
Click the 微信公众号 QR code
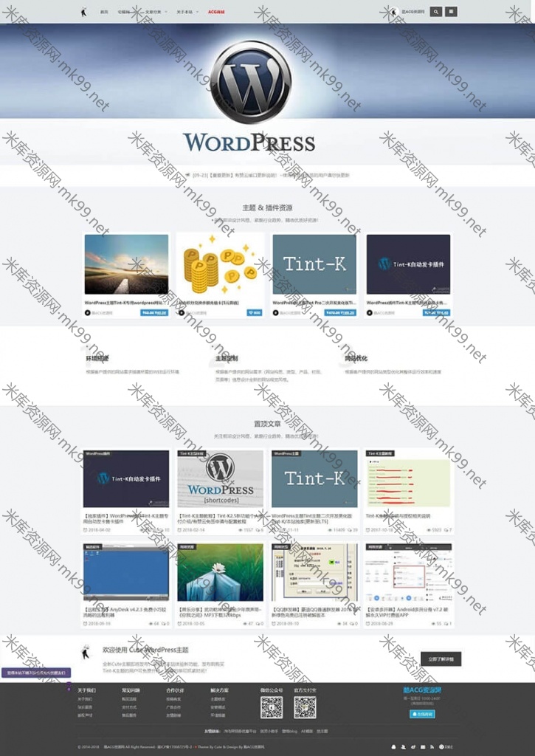272,707
